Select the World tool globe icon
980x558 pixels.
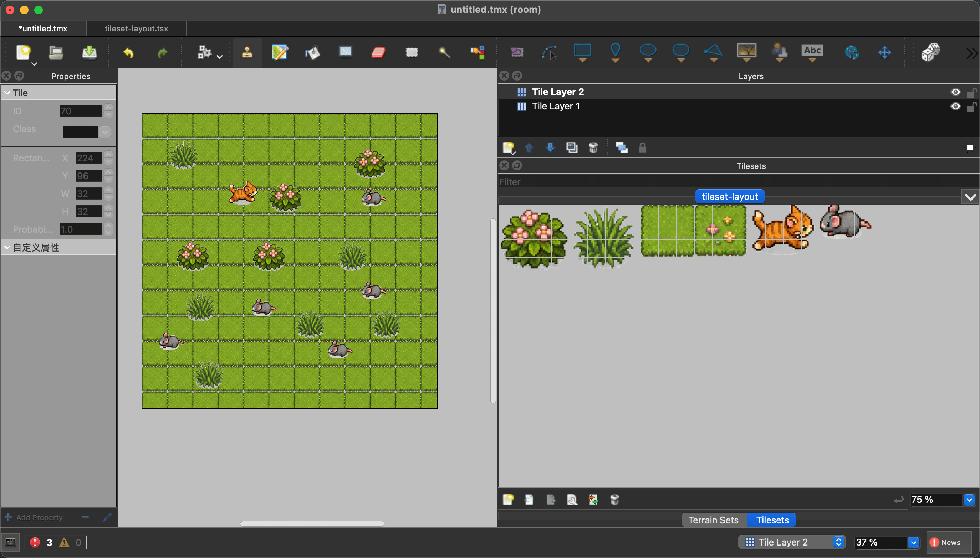click(852, 52)
